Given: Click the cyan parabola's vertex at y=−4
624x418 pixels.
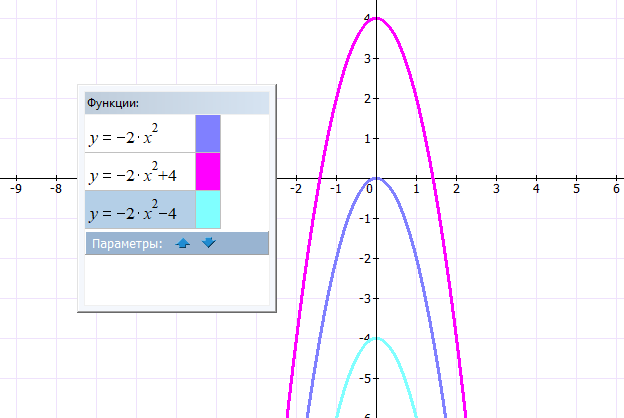Looking at the screenshot, I should click(376, 338).
